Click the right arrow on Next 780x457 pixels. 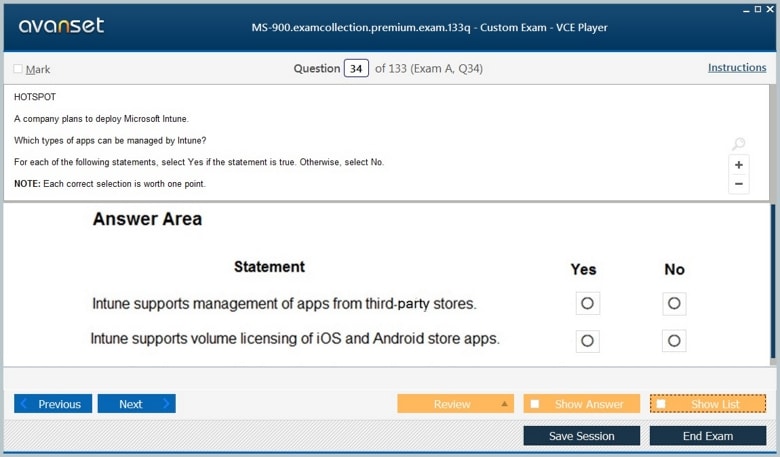(x=165, y=404)
